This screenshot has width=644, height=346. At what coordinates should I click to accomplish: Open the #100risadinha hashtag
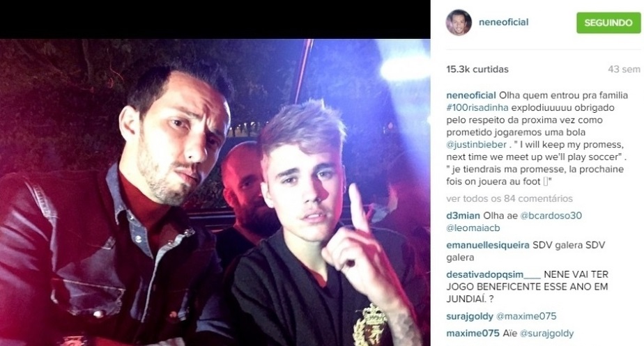point(477,107)
